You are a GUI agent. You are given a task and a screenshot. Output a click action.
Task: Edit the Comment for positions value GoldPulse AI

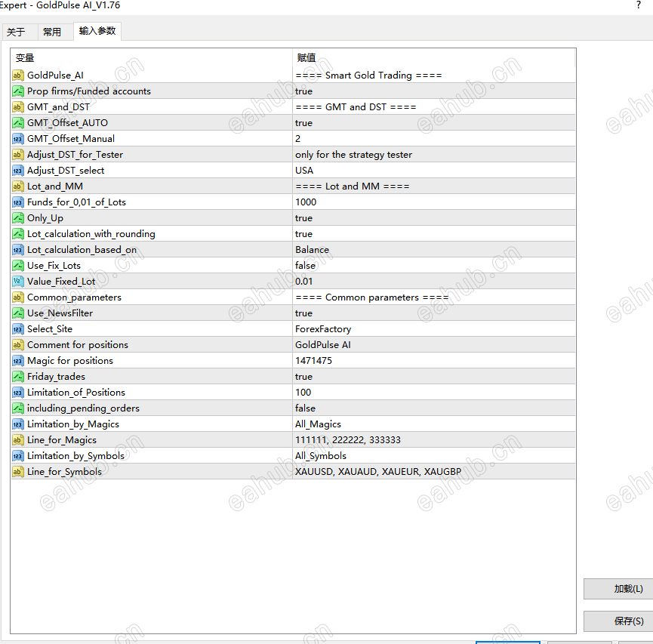pyautogui.click(x=433, y=345)
